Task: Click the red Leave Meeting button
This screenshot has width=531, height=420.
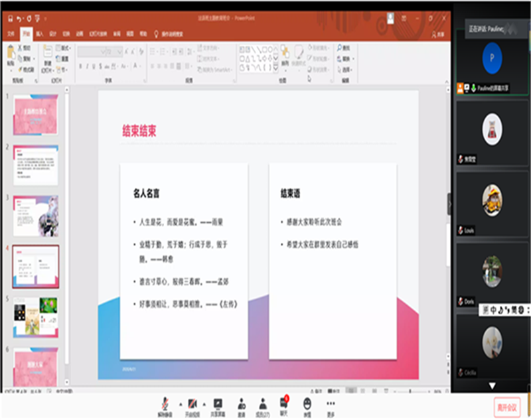Action: [x=507, y=406]
